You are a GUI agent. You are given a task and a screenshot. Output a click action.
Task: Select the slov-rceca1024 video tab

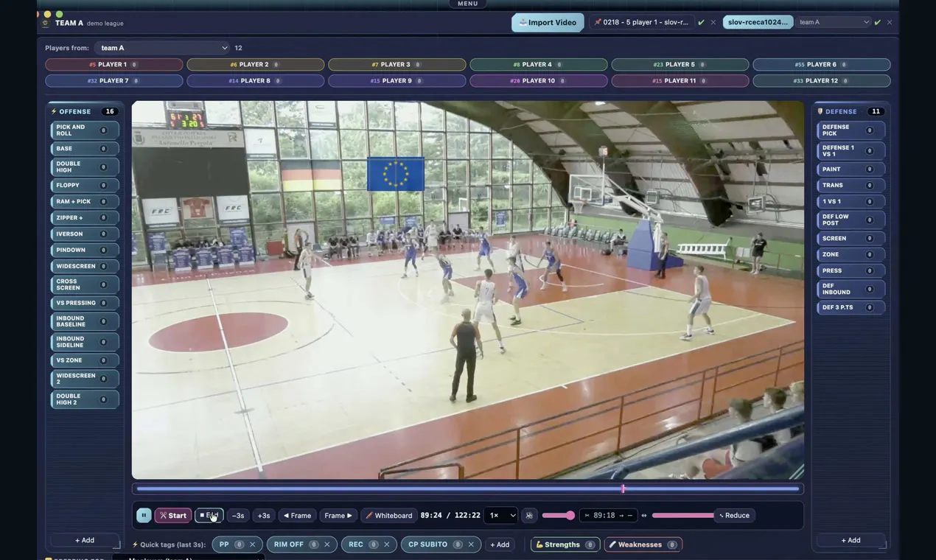(x=758, y=22)
